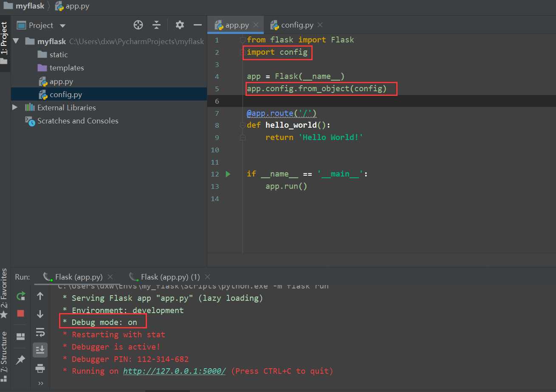
Task: Toggle scroll to end in Run console
Action: [x=40, y=350]
